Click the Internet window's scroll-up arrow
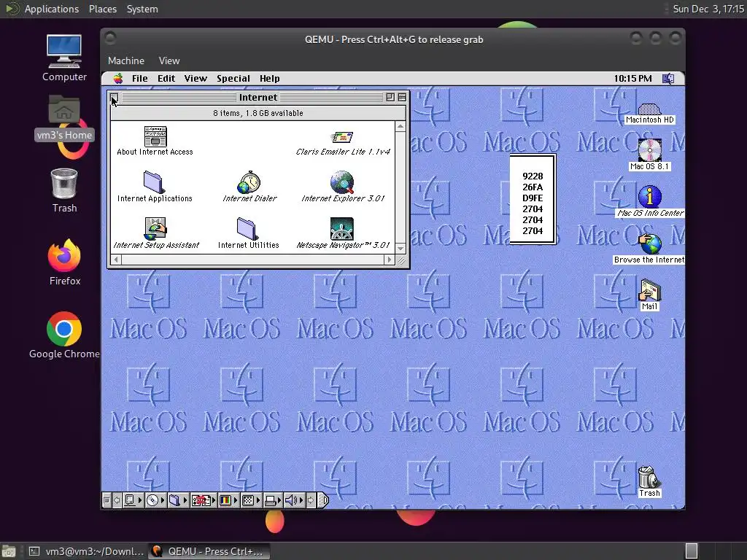This screenshot has height=560, width=747. [x=400, y=126]
